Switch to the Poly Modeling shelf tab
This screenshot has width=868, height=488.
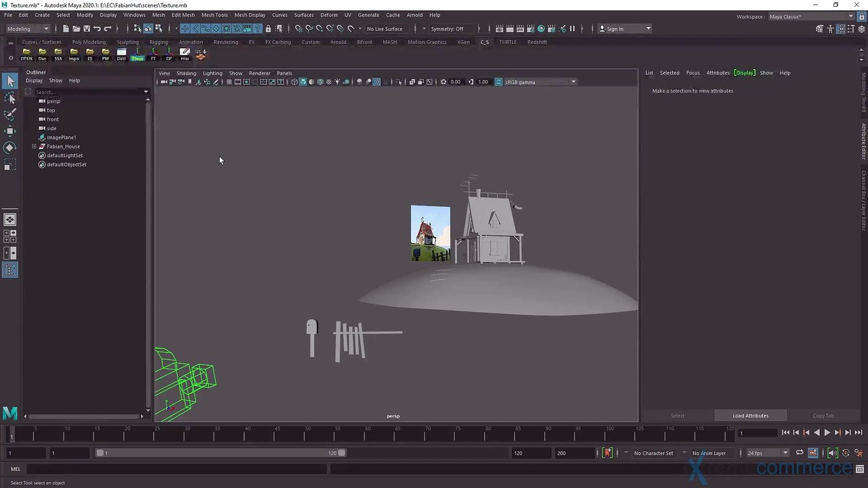89,42
